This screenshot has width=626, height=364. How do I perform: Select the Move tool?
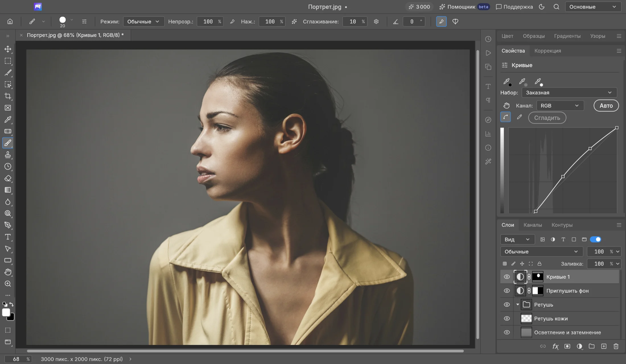point(8,49)
